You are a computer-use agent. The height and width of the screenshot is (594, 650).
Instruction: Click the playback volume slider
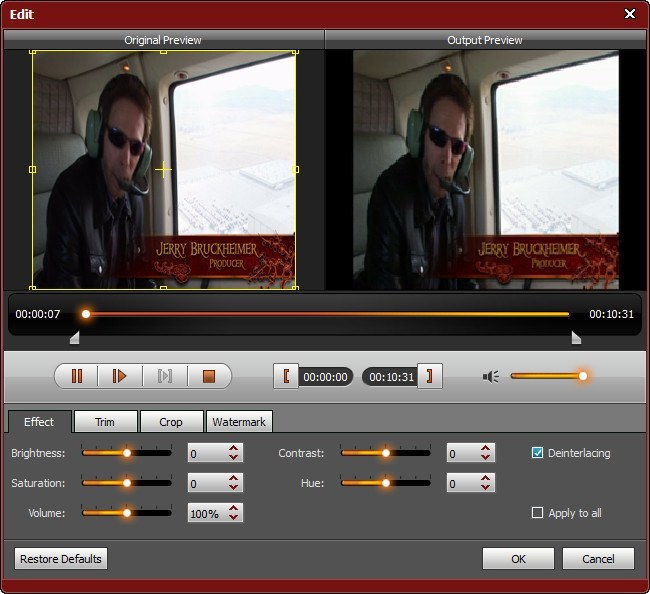pyautogui.click(x=547, y=376)
